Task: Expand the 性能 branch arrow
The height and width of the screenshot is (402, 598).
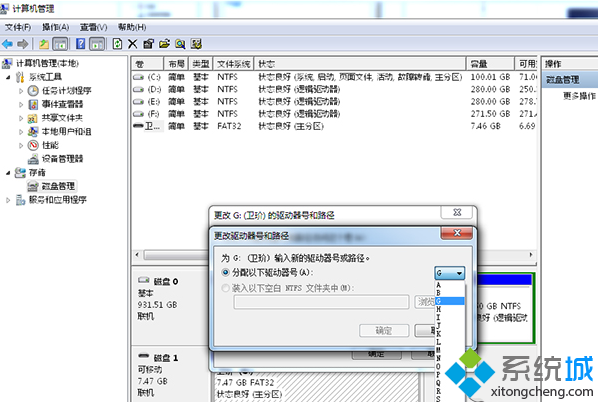Action: coord(21,145)
